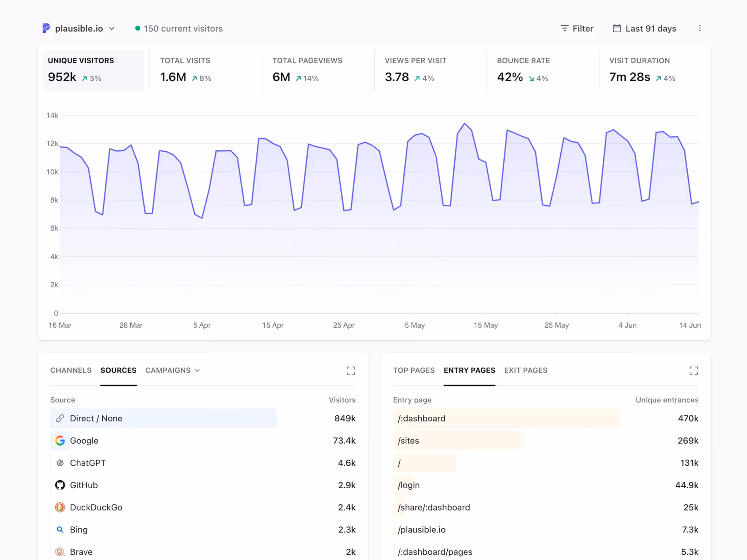Image resolution: width=747 pixels, height=560 pixels.
Task: Click the 73.4k visitors value
Action: pyautogui.click(x=345, y=441)
